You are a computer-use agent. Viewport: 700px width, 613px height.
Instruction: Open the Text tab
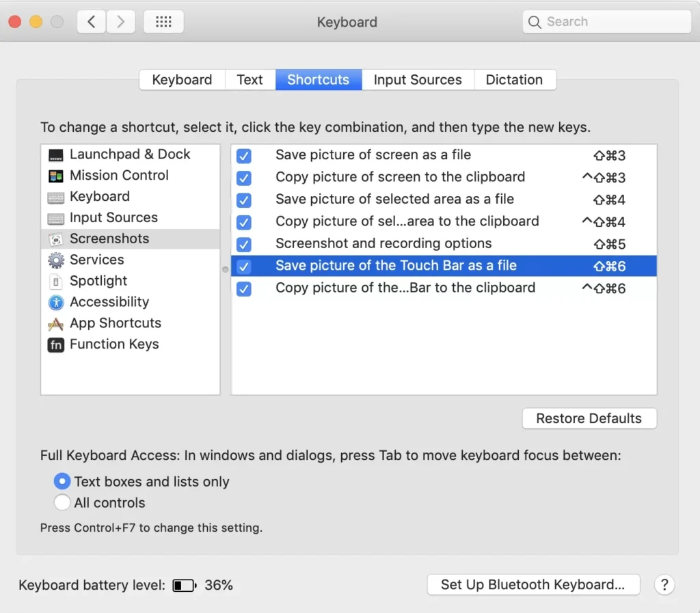click(250, 79)
